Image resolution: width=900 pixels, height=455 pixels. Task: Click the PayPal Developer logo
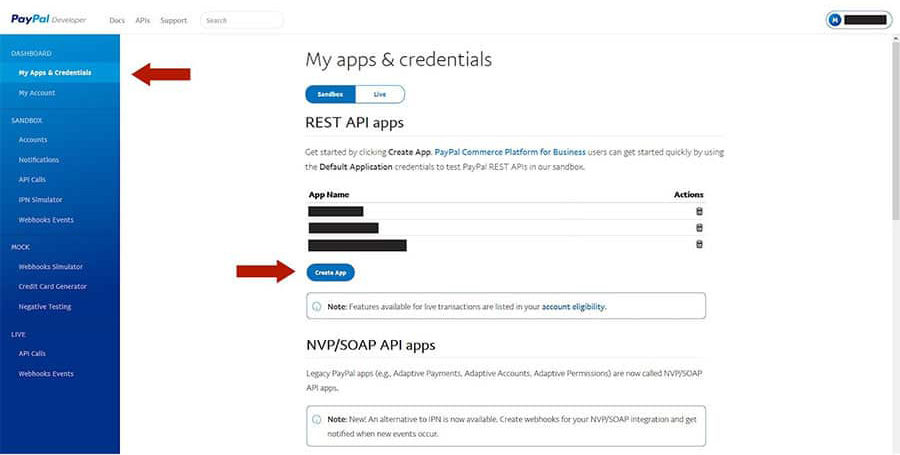click(48, 20)
